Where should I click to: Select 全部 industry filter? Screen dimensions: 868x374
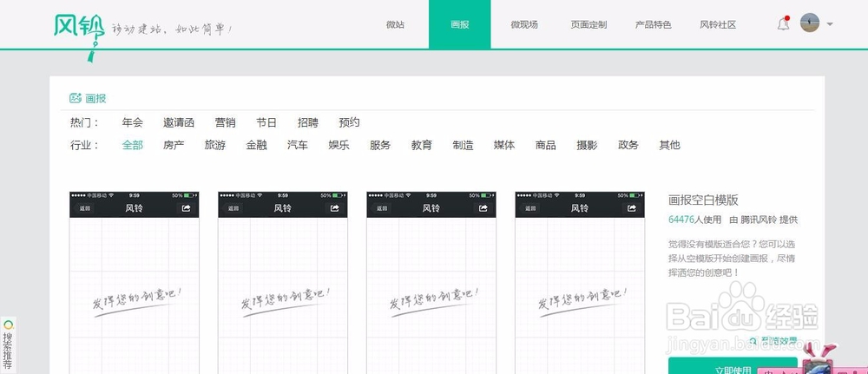[x=133, y=145]
